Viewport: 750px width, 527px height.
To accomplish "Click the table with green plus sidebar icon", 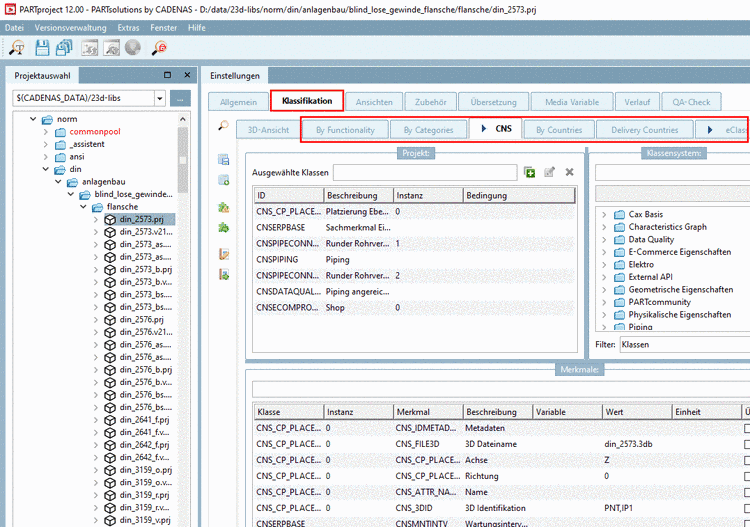I will (x=223, y=180).
